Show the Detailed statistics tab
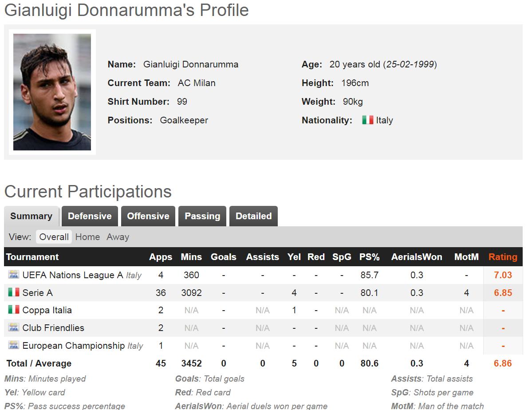The width and height of the screenshot is (532, 410). [253, 216]
